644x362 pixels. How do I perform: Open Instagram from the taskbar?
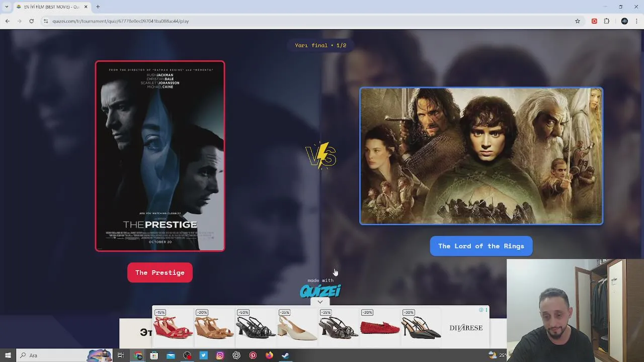coord(220,355)
